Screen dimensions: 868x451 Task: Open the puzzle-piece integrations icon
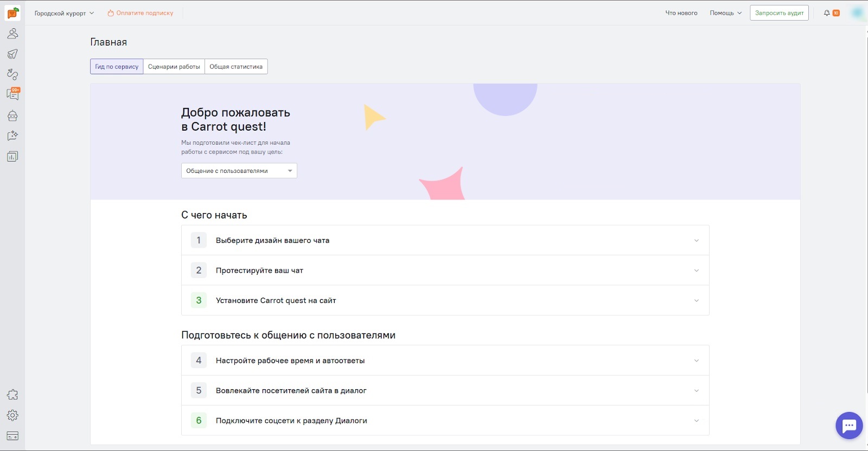tap(12, 395)
